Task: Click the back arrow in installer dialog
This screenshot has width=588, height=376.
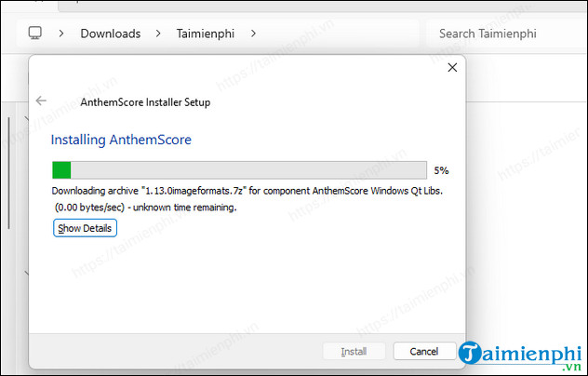Action: 41,101
